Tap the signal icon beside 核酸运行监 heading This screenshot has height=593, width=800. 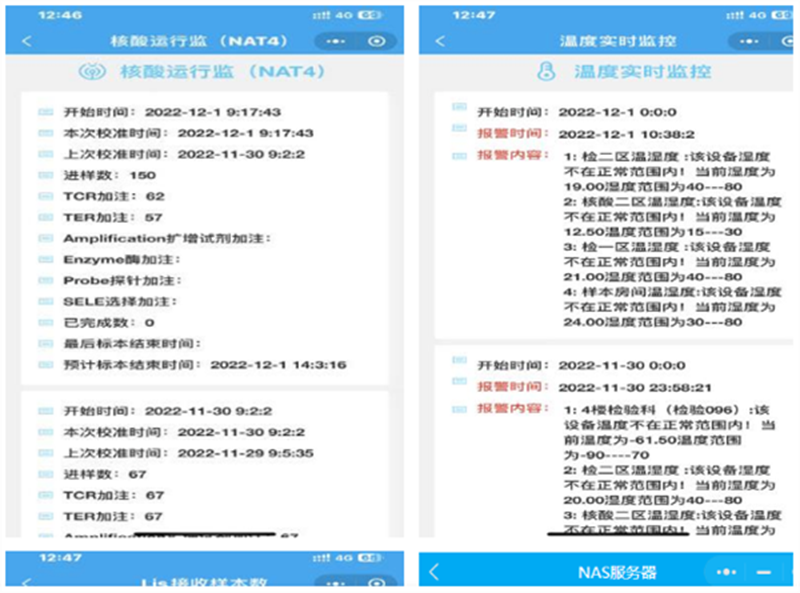pos(87,72)
